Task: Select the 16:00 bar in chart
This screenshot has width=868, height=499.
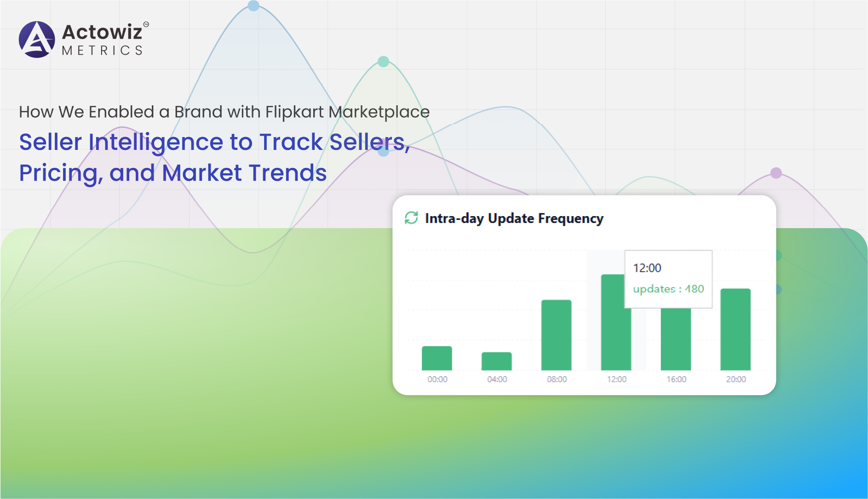Action: click(x=676, y=339)
